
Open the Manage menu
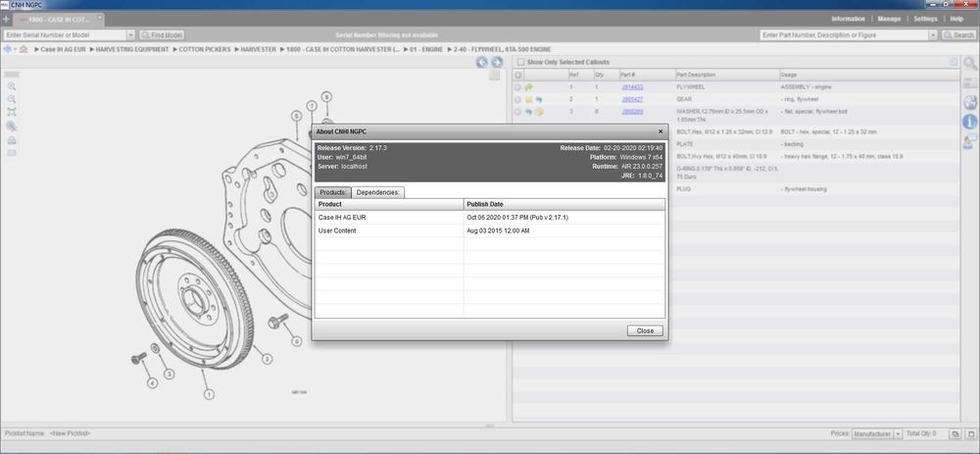pos(889,19)
